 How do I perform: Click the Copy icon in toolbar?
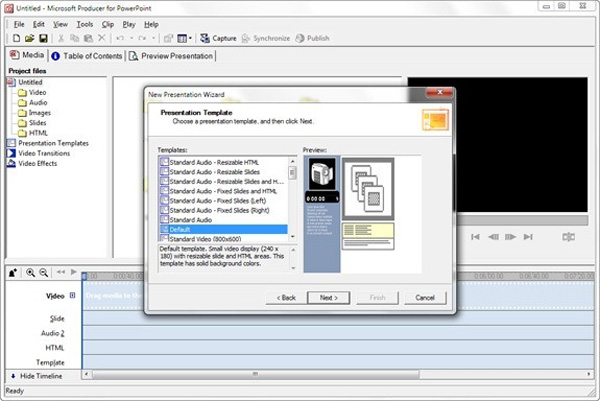(x=75, y=38)
